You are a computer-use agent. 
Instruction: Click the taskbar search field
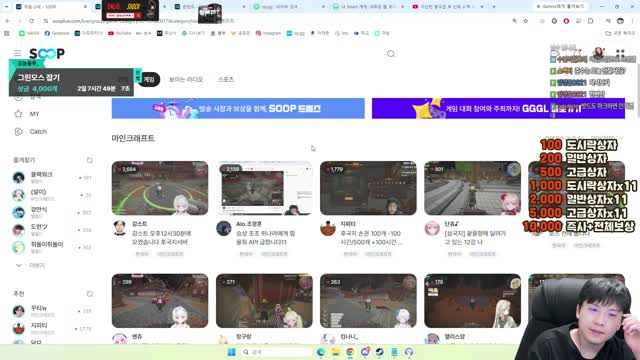(x=276, y=352)
